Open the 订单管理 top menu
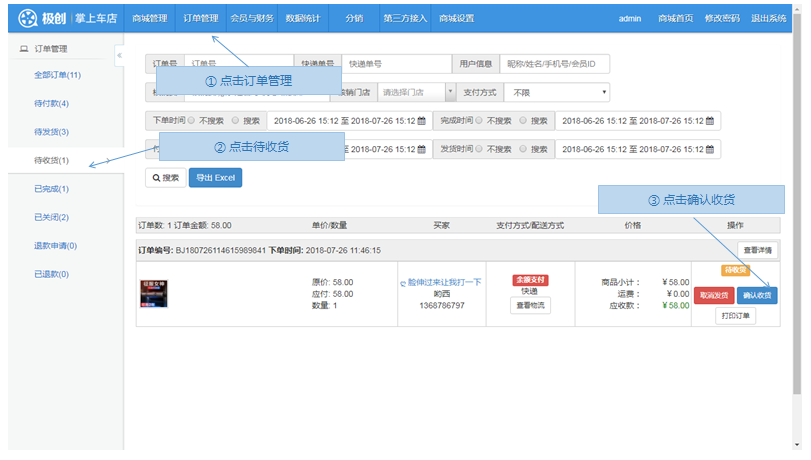This screenshot has width=811, height=460. click(x=201, y=18)
